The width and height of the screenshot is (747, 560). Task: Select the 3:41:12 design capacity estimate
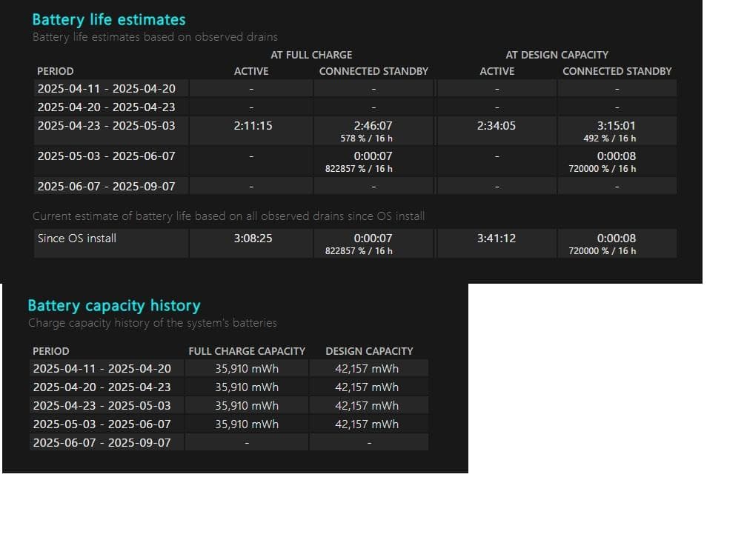click(497, 239)
